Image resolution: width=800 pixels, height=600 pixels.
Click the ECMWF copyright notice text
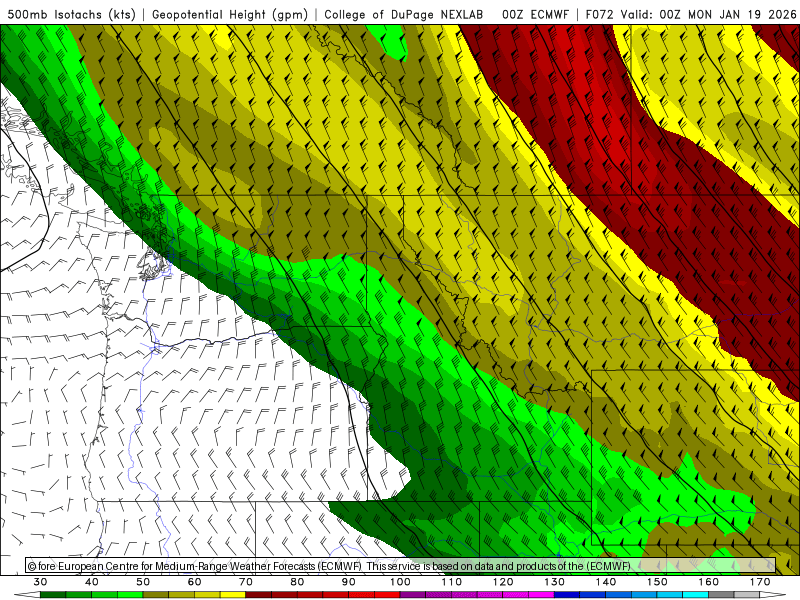329,566
